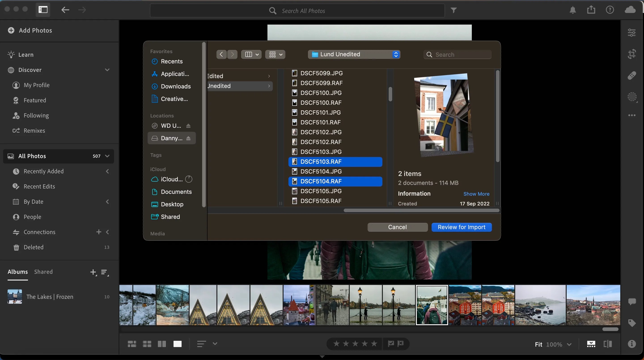Viewport: 644px width, 360px height.
Task: Click Review for Import
Action: pos(461,227)
